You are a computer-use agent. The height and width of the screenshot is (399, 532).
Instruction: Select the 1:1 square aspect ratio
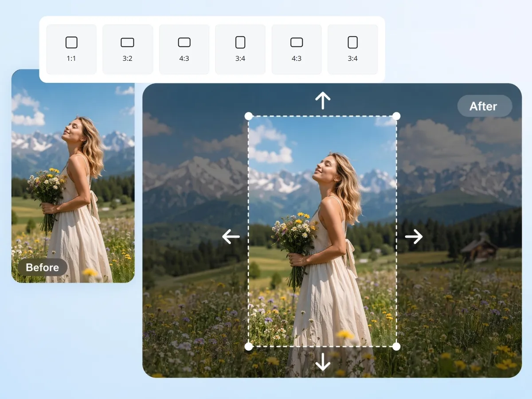[71, 49]
